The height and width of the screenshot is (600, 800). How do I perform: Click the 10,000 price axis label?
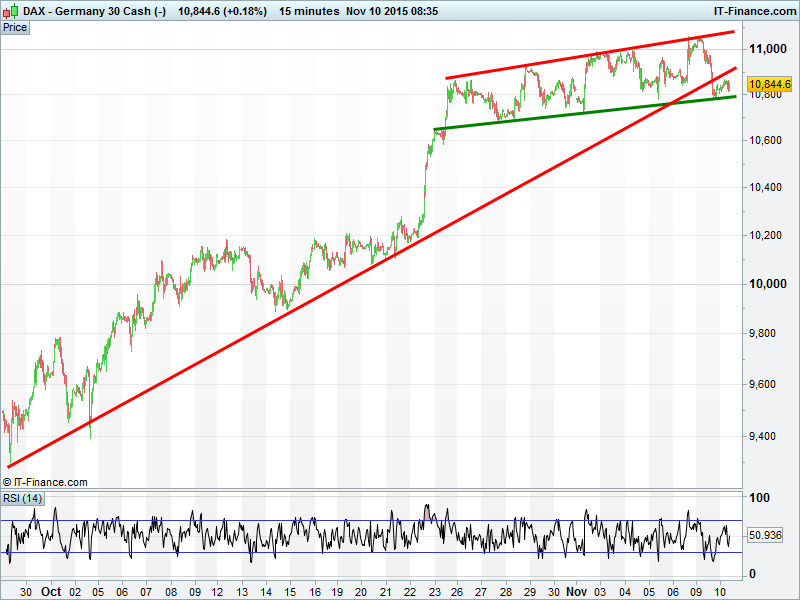[766, 284]
